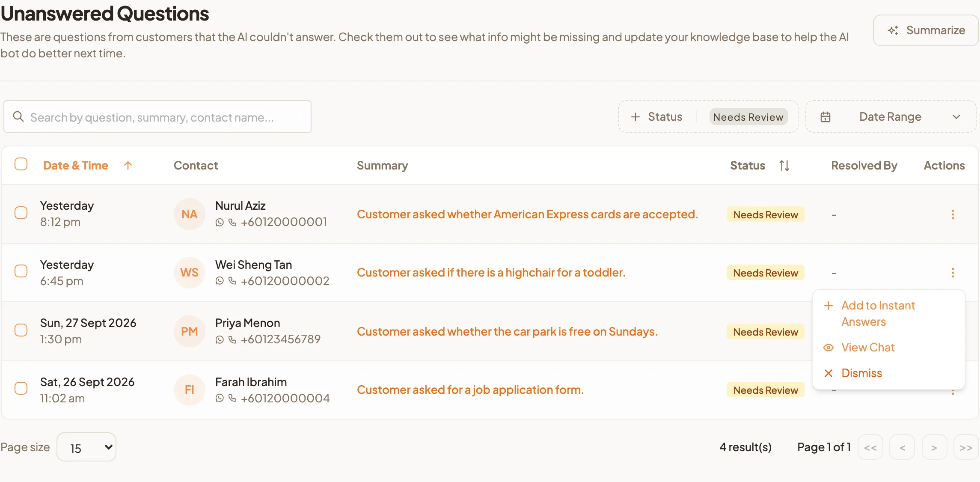The height and width of the screenshot is (482, 980).
Task: Click the NA avatar for Nurul Aziz
Action: pos(189,214)
